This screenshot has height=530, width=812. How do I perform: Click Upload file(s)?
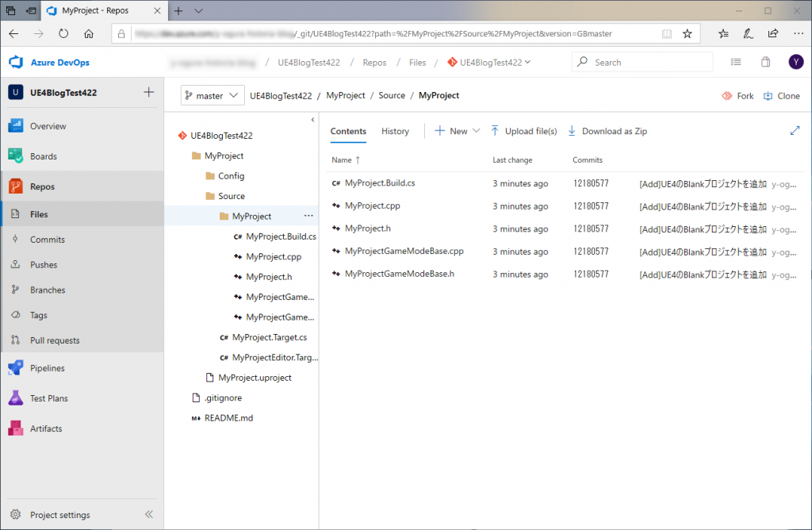(523, 131)
